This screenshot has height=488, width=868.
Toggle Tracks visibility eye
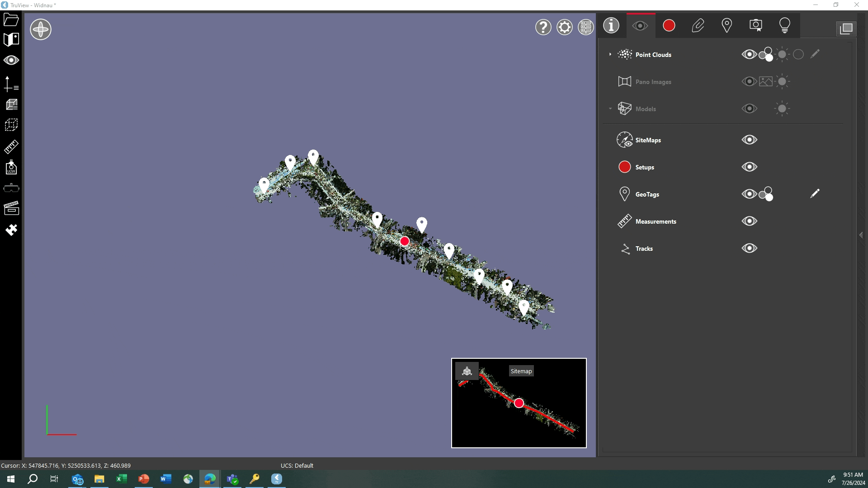tap(749, 248)
